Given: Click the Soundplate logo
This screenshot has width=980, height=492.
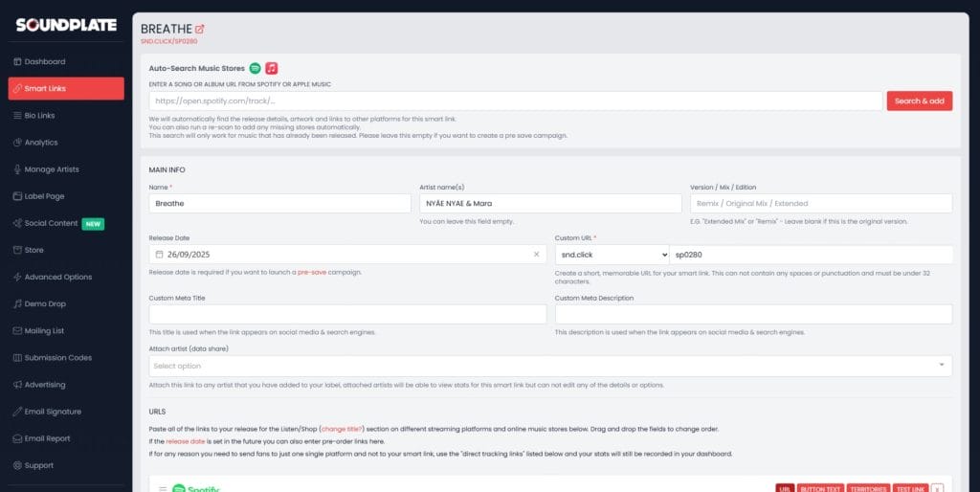Looking at the screenshot, I should [x=65, y=25].
